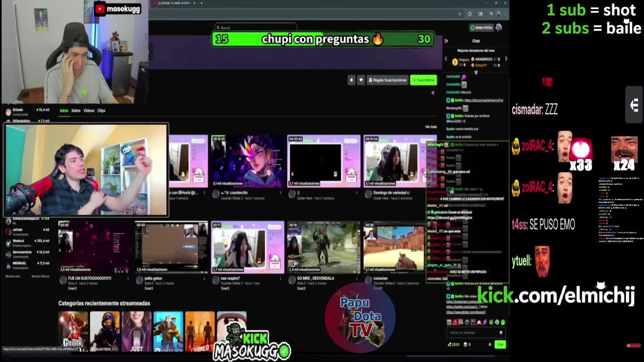Click the 'Enviar un mensaje' chat input

476,332
